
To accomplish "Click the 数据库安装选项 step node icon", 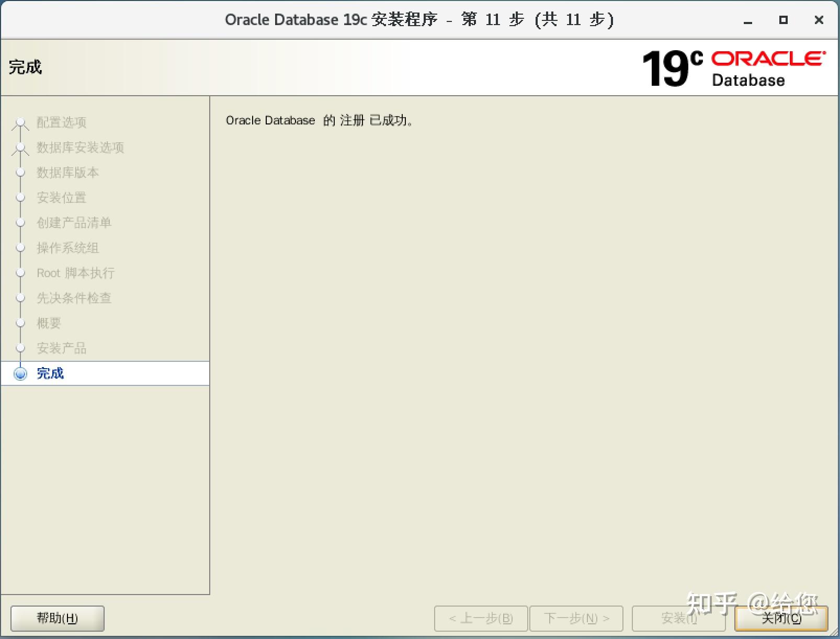I will 20,147.
